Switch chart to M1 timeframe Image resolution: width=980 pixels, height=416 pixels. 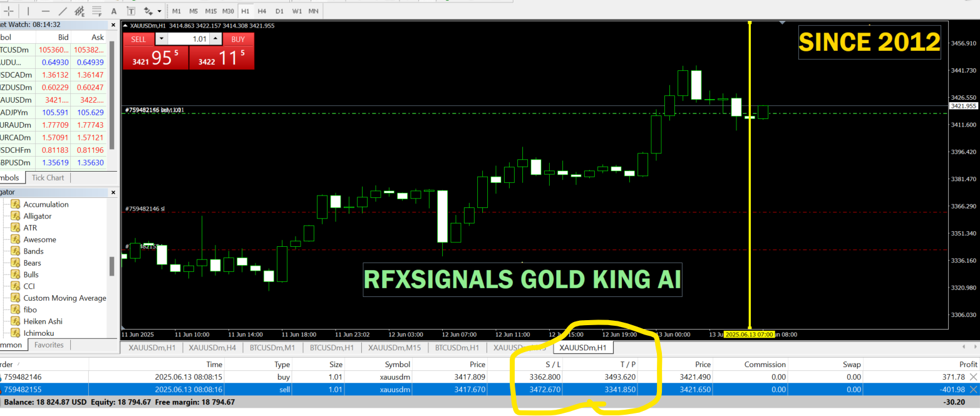177,11
